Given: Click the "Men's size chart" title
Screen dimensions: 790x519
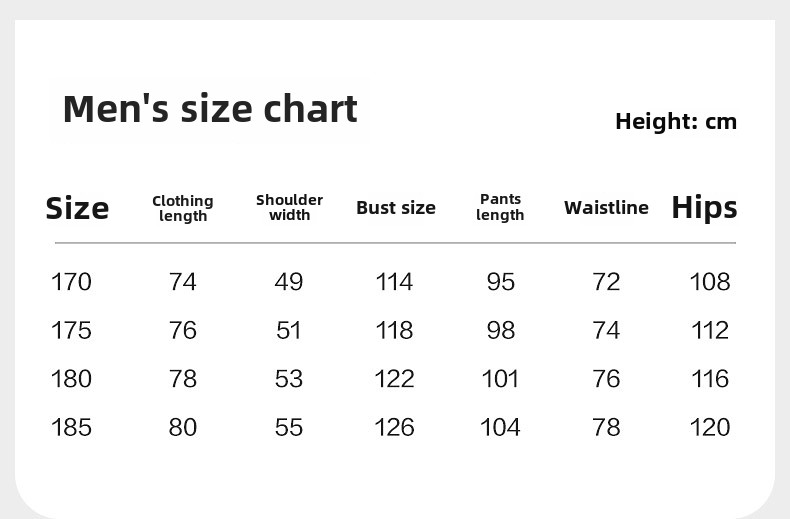Looking at the screenshot, I should (x=209, y=109).
